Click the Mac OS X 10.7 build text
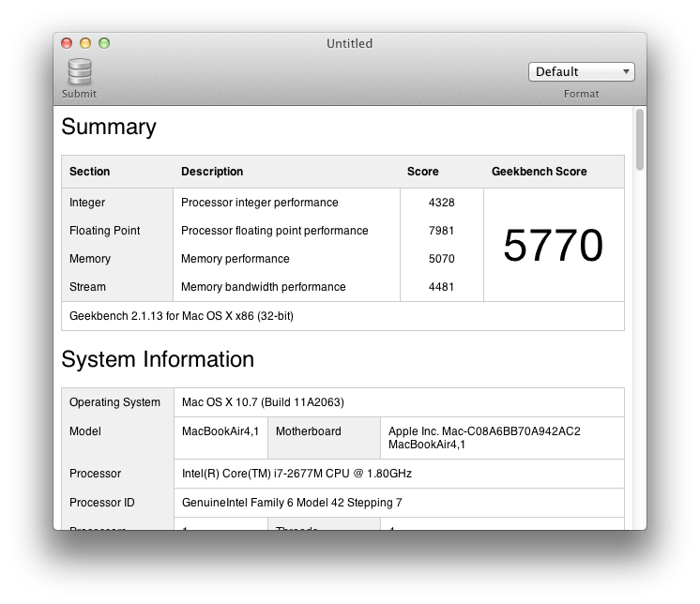700x604 pixels. point(263,402)
